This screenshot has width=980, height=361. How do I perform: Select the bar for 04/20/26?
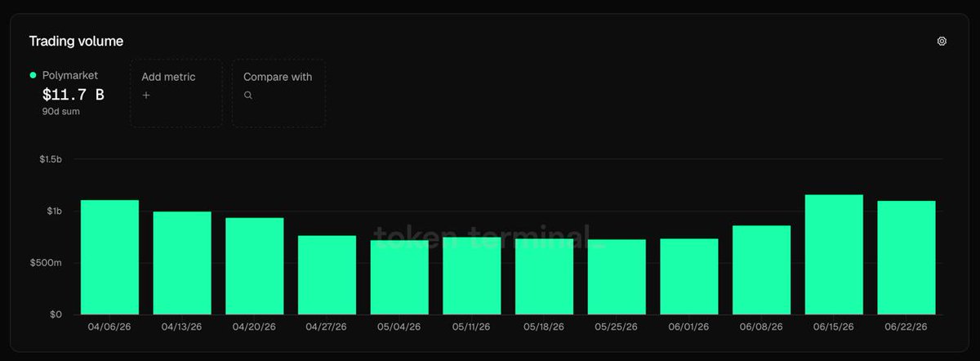[255, 266]
